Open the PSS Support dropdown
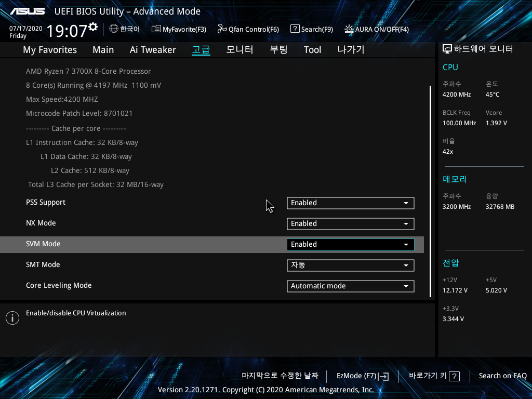 pos(351,203)
